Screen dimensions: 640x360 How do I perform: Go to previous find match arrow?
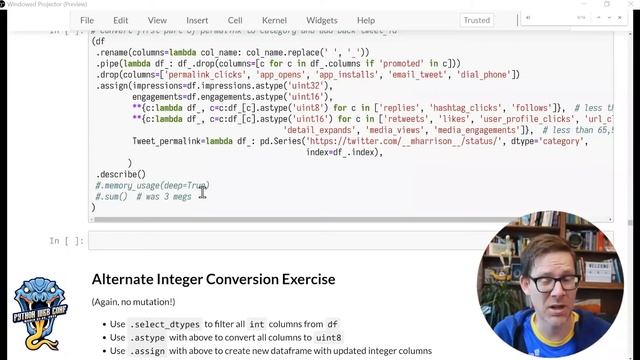599,18
